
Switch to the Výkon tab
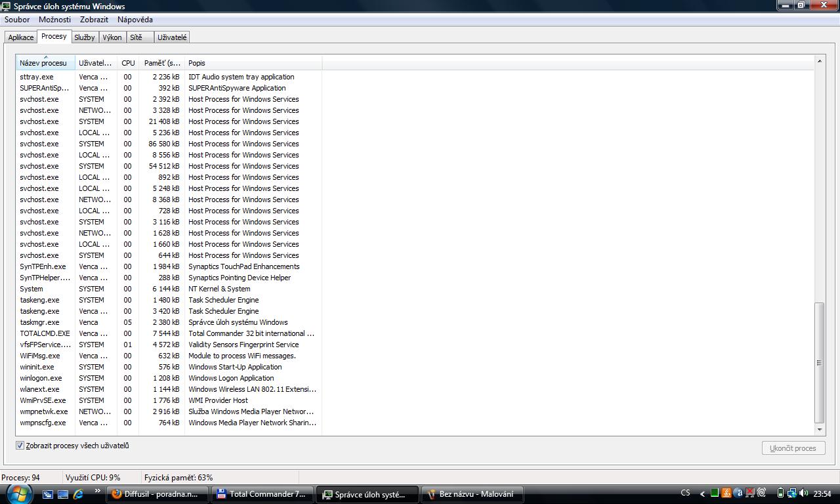pyautogui.click(x=112, y=37)
